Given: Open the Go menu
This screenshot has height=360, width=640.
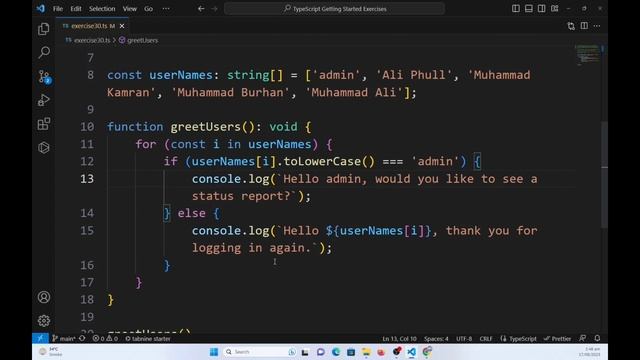Looking at the screenshot, I should point(148,9).
